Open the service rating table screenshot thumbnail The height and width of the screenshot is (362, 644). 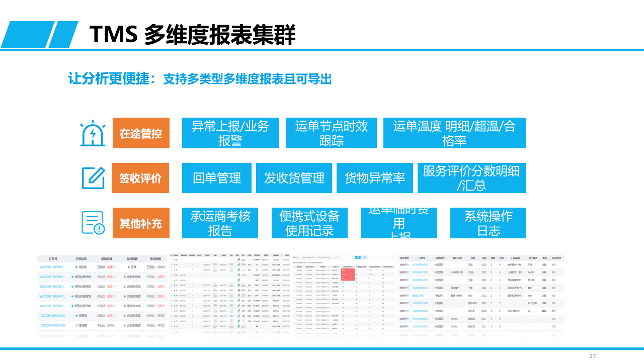coord(480,293)
